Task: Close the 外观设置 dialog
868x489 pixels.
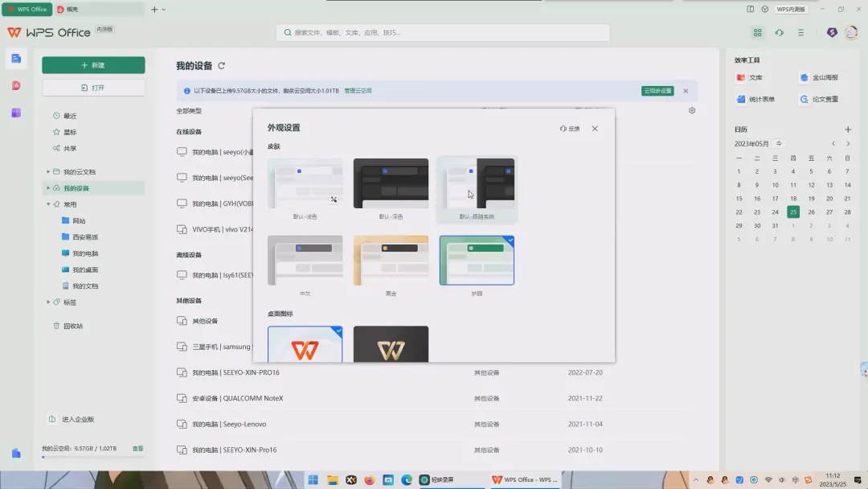Action: tap(595, 129)
